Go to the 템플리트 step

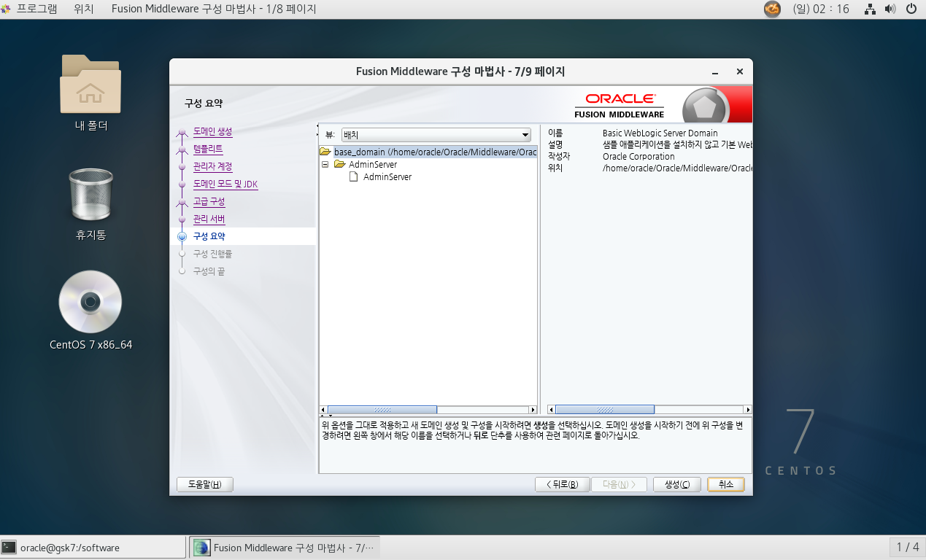pos(208,149)
